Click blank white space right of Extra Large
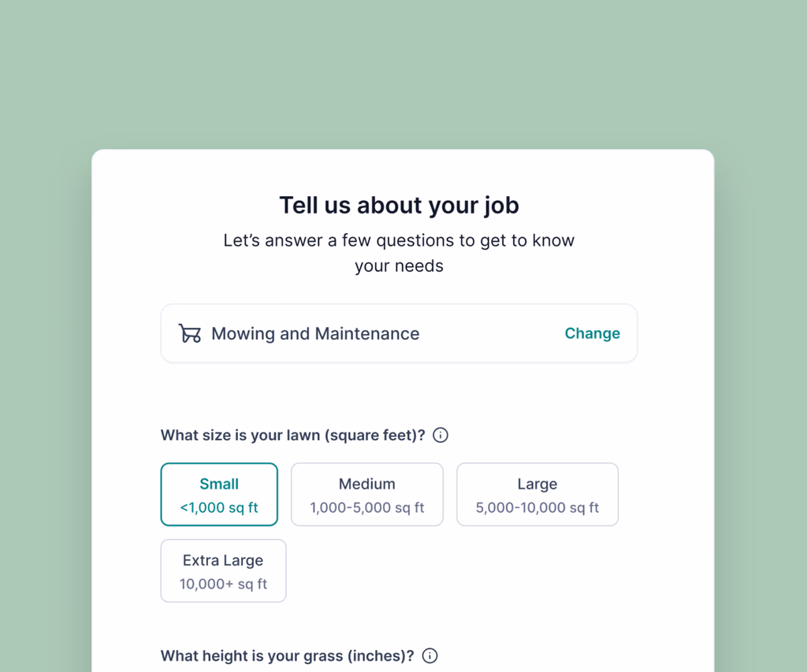The image size is (807, 672). (x=473, y=571)
